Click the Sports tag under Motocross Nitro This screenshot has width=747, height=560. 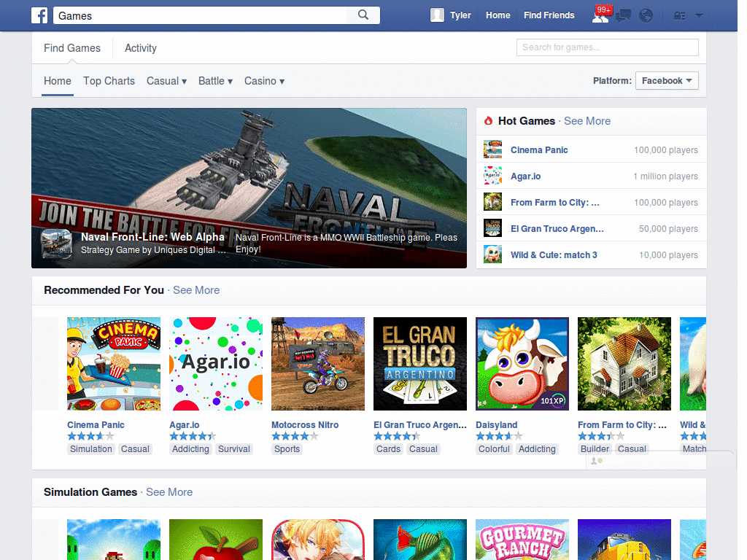coord(287,449)
